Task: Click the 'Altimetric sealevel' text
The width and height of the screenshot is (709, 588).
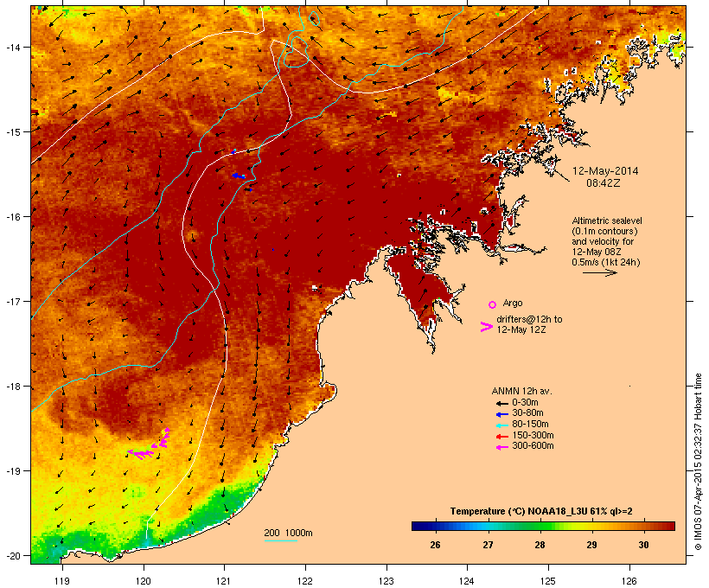Action: click(607, 220)
